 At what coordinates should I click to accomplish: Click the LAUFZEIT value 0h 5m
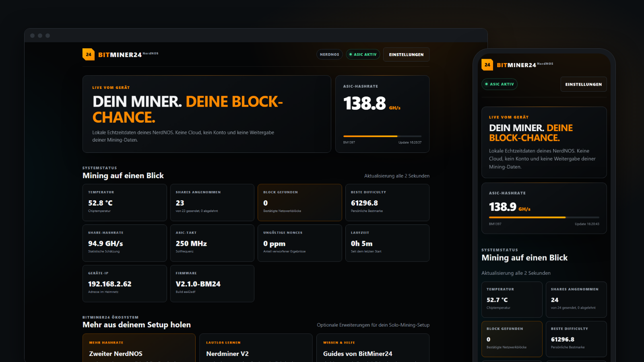(x=361, y=244)
